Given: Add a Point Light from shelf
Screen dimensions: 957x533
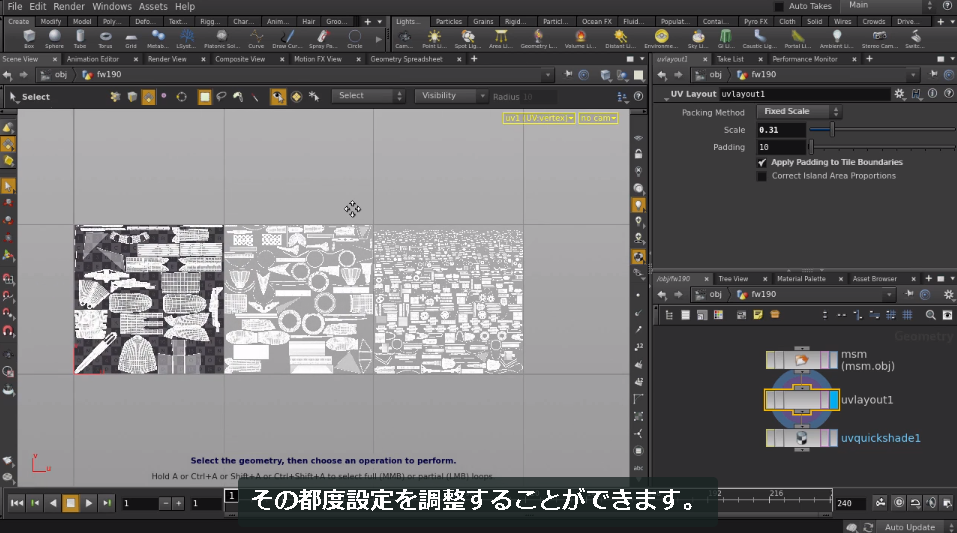Looking at the screenshot, I should pos(434,38).
